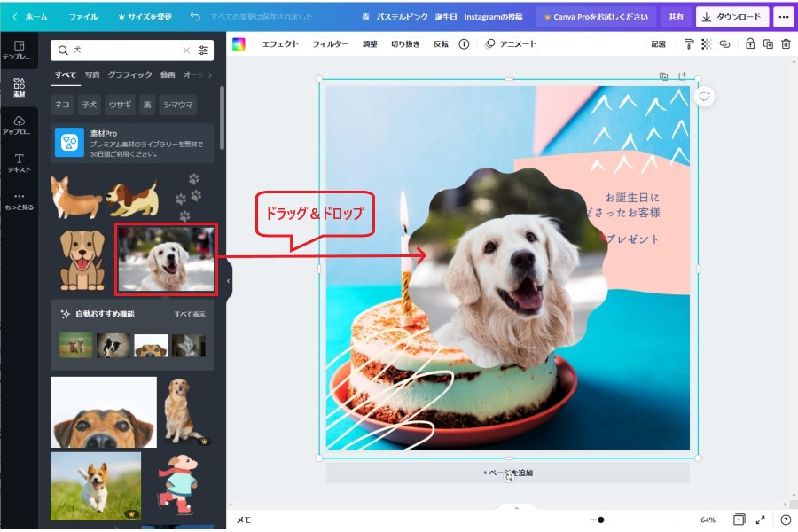Image resolution: width=798 pixels, height=532 pixels.
Task: Open the rainbow color picker swatch
Action: 239,43
